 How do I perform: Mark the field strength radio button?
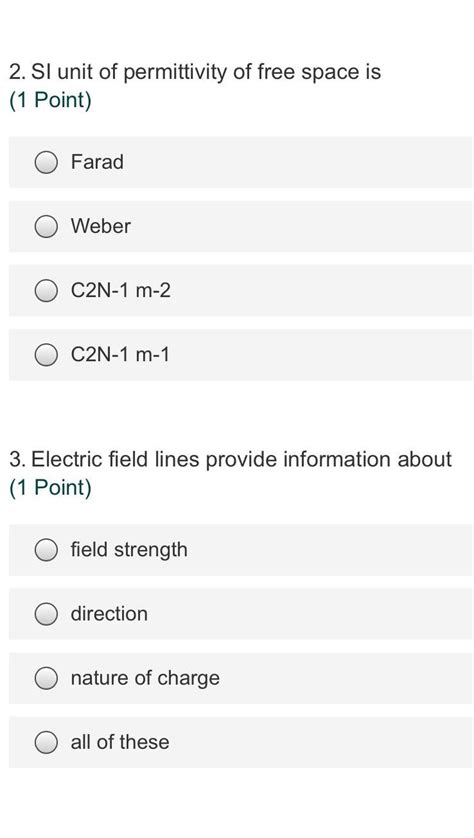point(46,550)
